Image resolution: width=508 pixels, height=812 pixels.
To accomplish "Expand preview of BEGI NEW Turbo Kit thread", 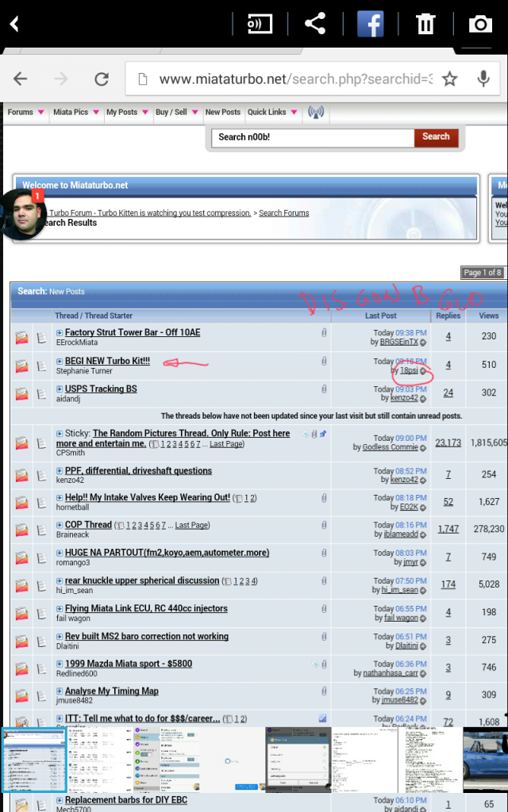I will [59, 362].
